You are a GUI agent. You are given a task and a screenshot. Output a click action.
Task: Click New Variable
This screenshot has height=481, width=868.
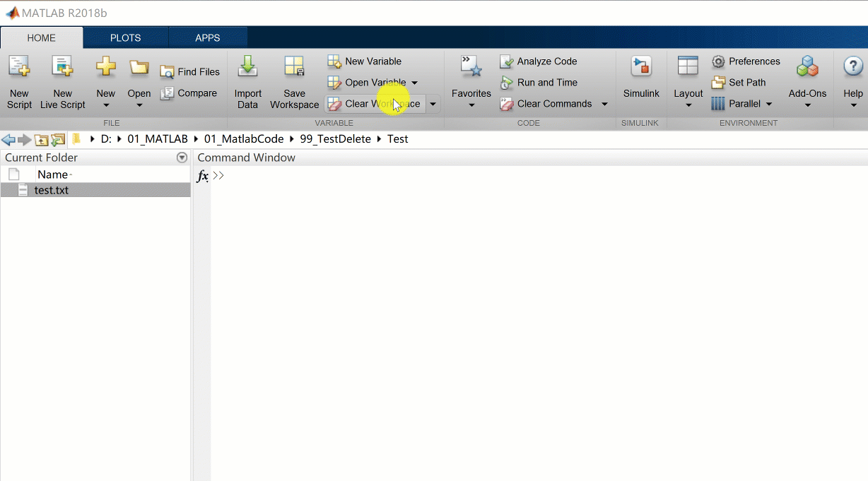coord(364,61)
